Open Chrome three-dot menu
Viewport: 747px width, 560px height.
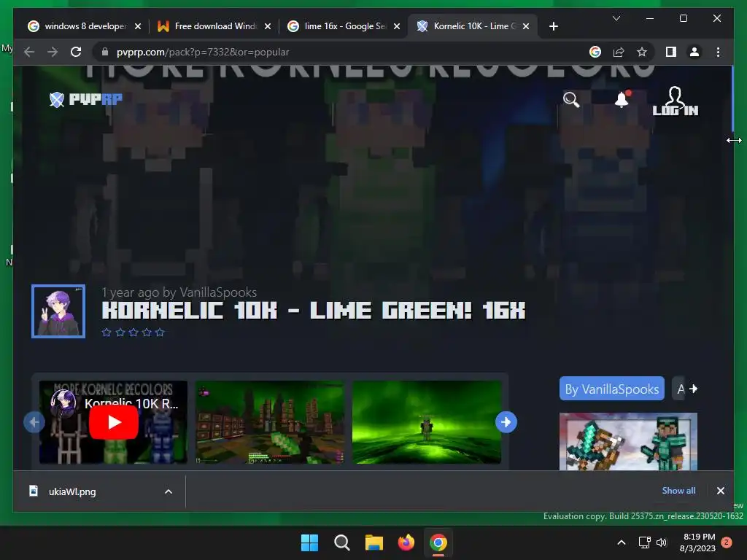tap(718, 52)
